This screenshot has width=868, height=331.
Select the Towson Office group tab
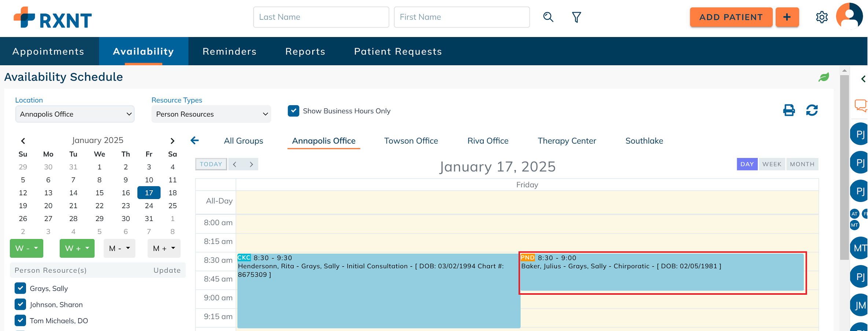pos(411,141)
